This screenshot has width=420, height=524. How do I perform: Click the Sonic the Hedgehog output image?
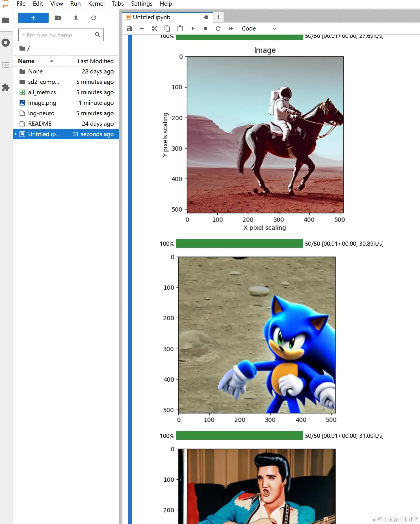[257, 335]
